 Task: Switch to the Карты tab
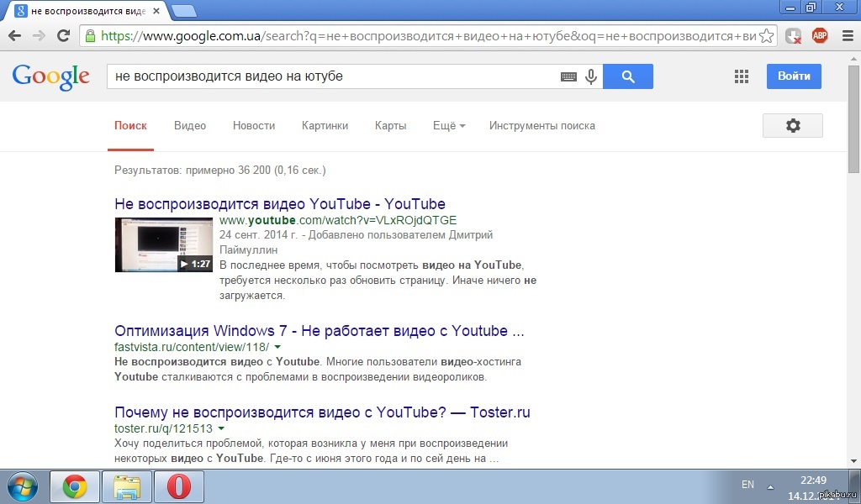[x=390, y=126]
